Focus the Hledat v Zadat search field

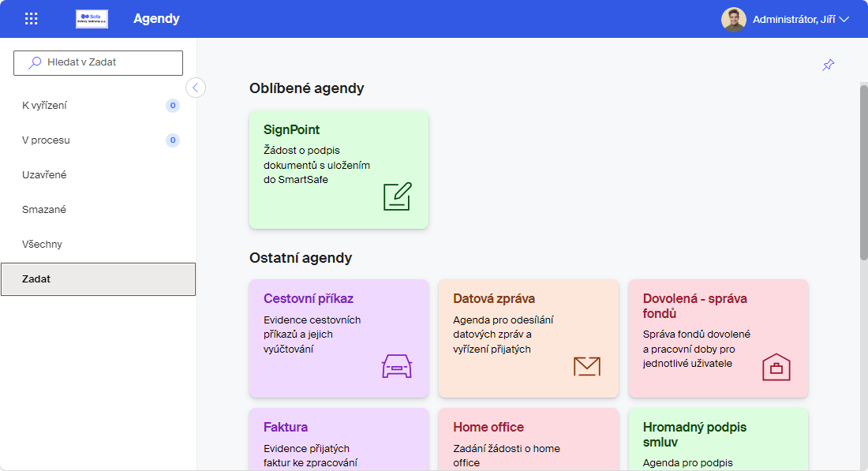point(98,63)
